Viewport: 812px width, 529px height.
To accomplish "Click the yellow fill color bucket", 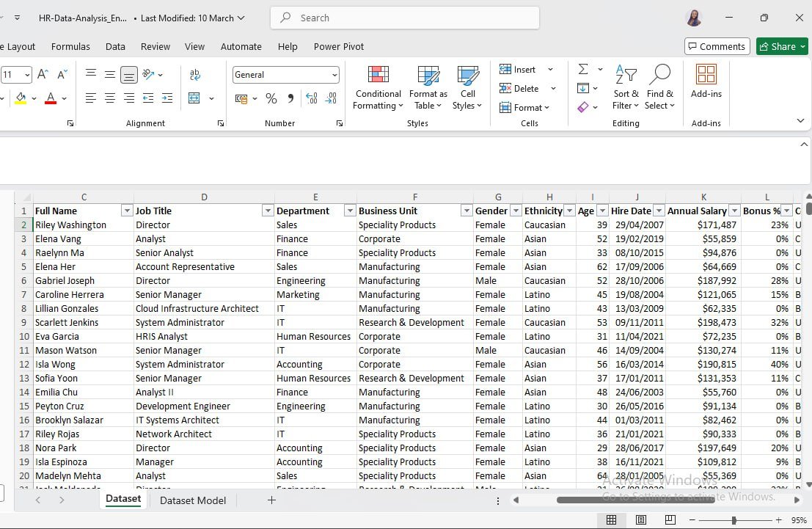I will point(21,98).
